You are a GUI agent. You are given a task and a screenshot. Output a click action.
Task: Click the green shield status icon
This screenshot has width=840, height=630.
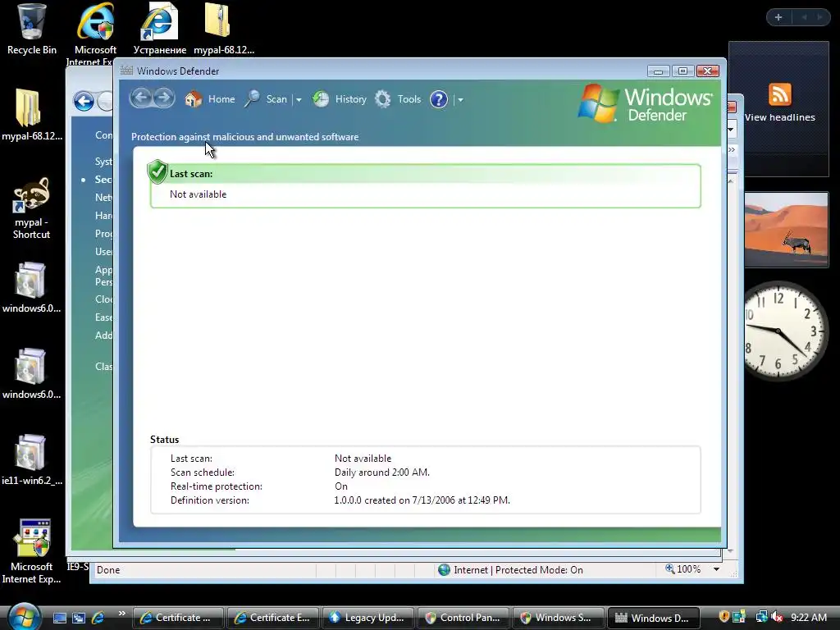[x=157, y=172]
